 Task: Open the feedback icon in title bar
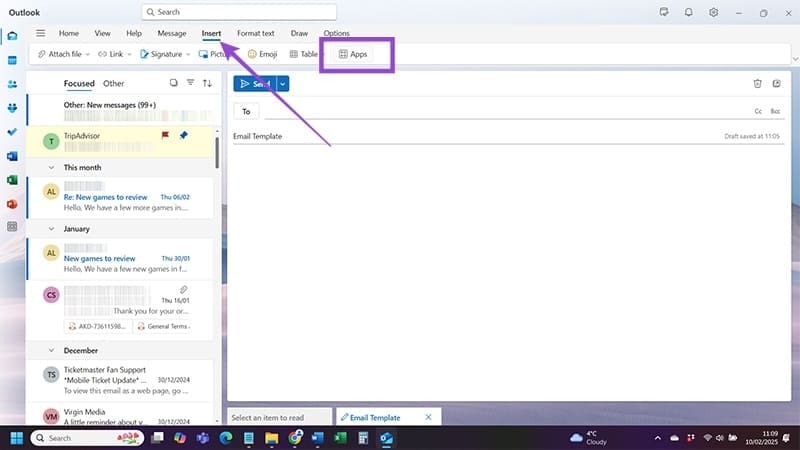pyautogui.click(x=664, y=12)
